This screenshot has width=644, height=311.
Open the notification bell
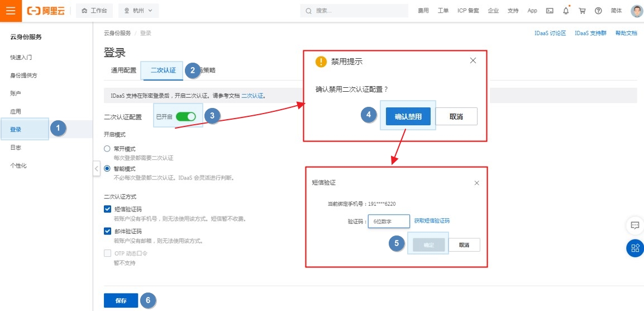[x=566, y=11]
